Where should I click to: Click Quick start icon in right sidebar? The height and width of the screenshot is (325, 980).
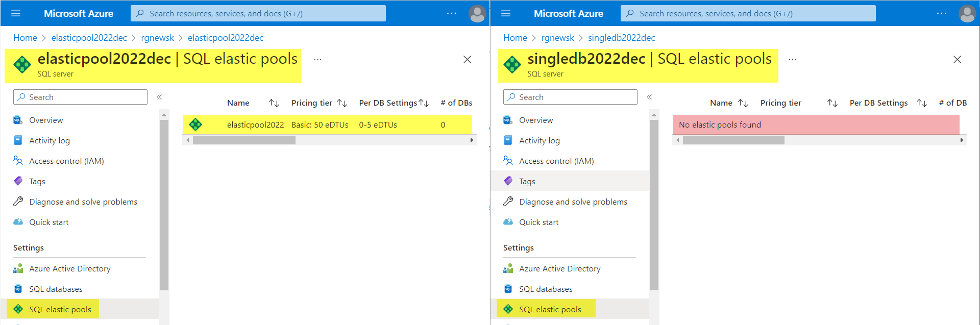click(x=508, y=222)
